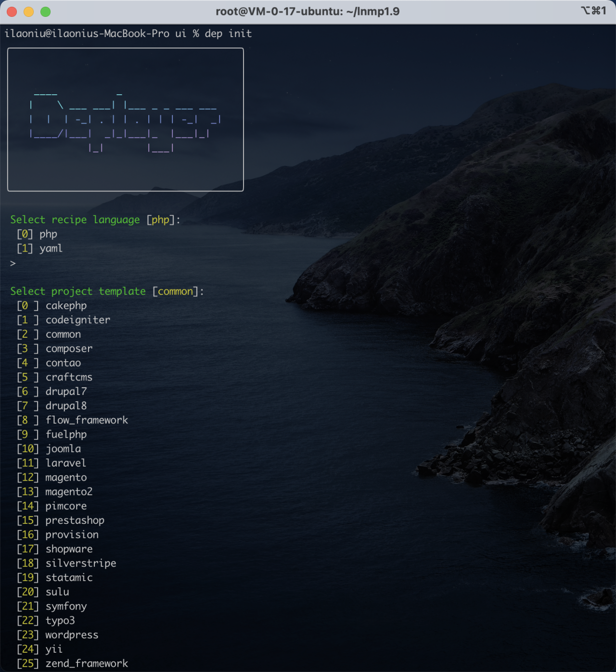Click the '[2] common' template entry
Screen dimensions: 616x672
(49, 334)
